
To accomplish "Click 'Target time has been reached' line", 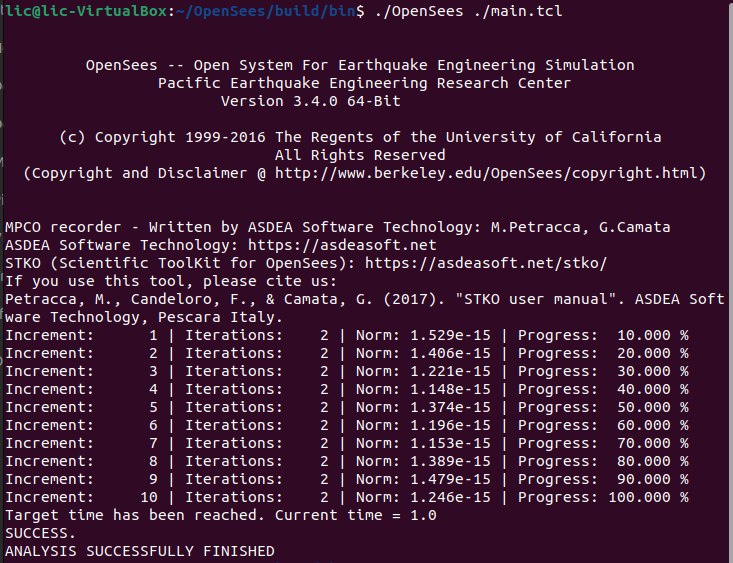I will coord(221,515).
